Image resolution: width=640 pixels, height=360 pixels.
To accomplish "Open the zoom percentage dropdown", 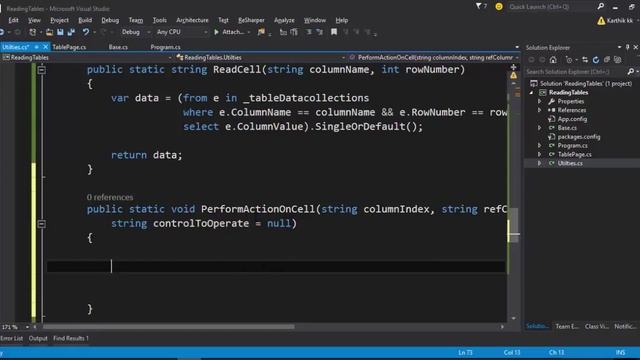I will (27, 327).
